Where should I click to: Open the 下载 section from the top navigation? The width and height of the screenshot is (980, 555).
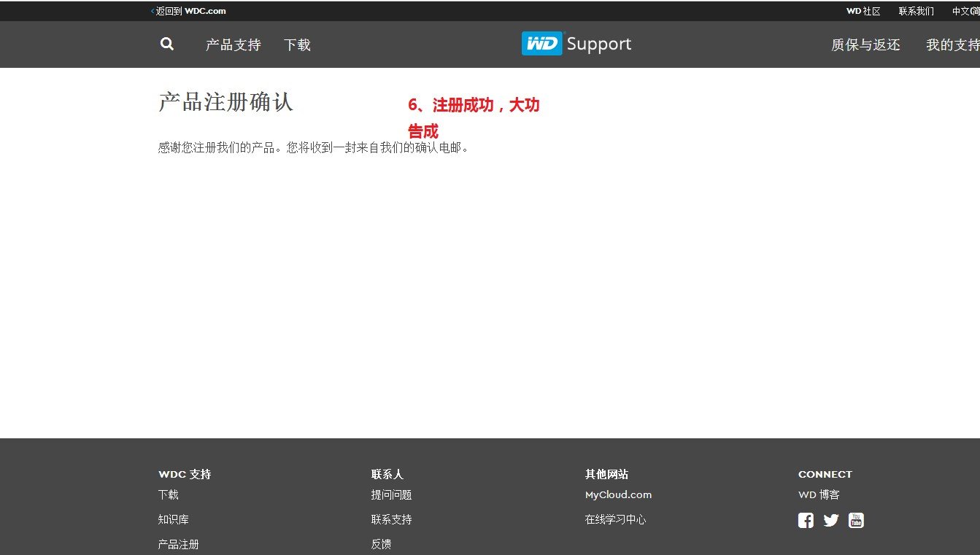(x=297, y=44)
